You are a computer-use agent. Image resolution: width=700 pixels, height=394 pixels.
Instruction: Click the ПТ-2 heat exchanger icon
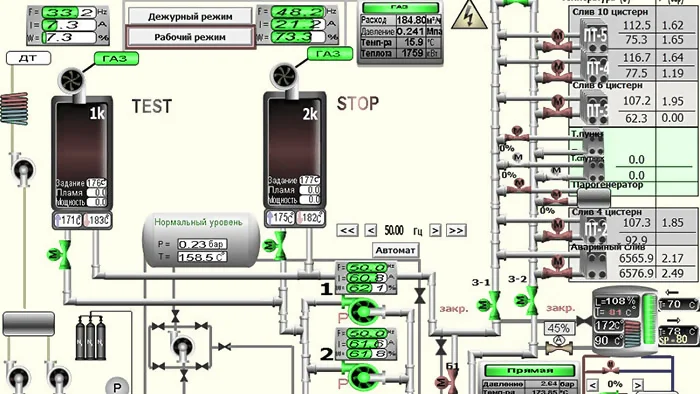pos(595,229)
